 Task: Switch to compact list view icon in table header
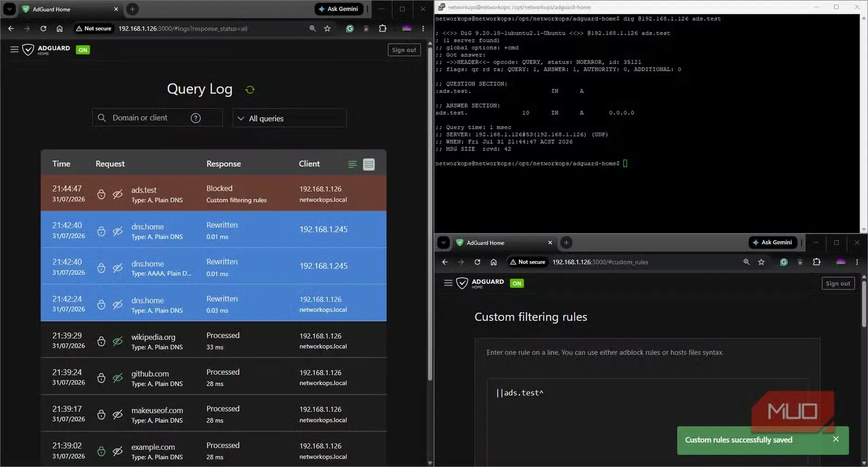[352, 164]
